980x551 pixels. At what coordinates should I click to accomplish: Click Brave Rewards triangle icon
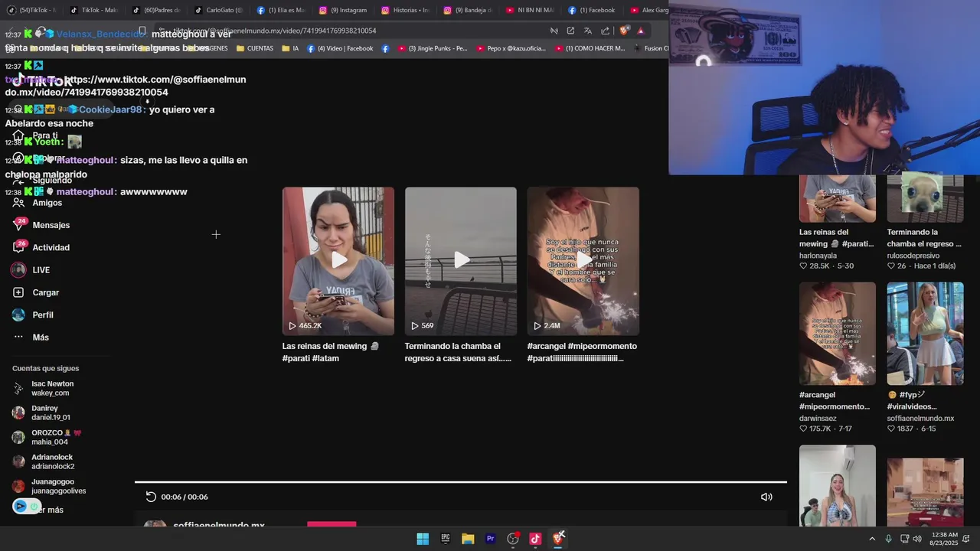point(641,31)
